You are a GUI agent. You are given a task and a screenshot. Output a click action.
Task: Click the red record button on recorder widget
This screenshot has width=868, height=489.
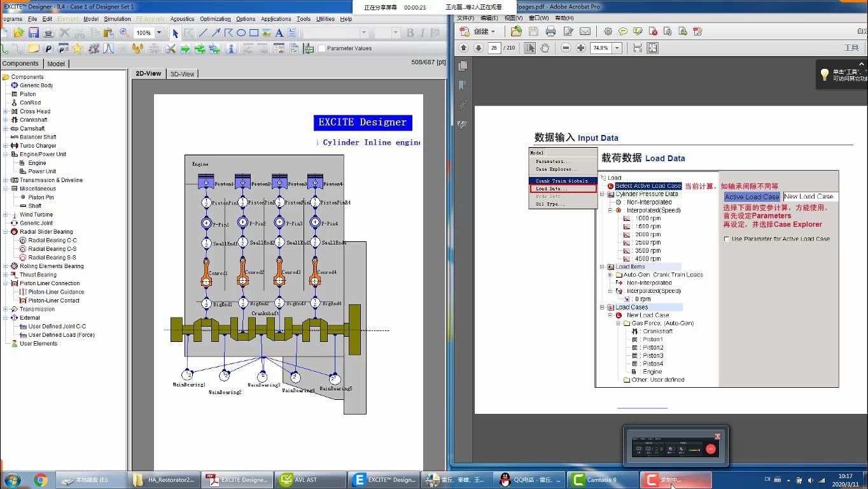[x=711, y=449]
